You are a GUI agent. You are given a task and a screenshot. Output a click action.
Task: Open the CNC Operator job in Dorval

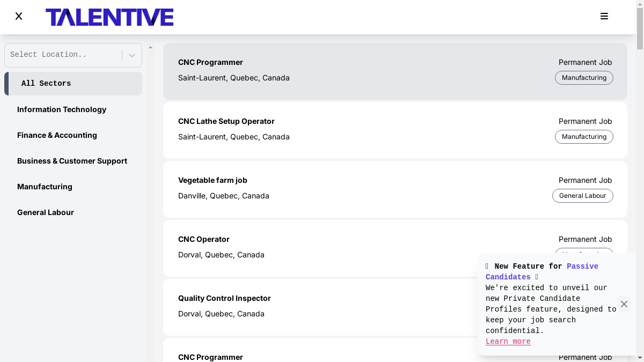click(x=204, y=239)
